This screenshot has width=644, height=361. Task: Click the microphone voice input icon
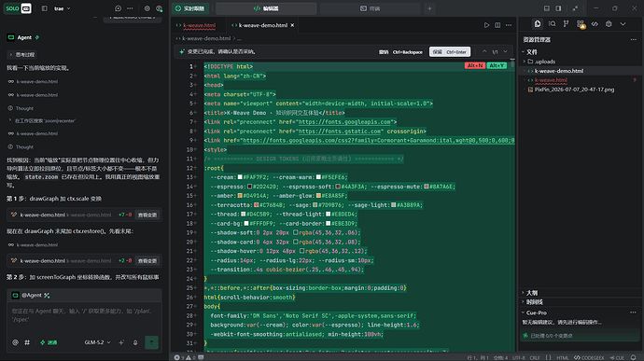tap(135, 342)
